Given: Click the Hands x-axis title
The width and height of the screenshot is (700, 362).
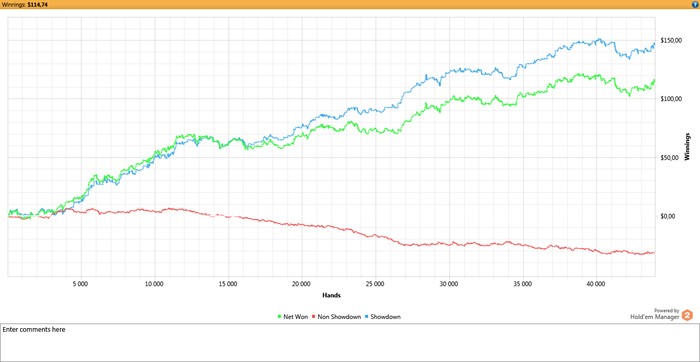Looking at the screenshot, I should (x=332, y=295).
